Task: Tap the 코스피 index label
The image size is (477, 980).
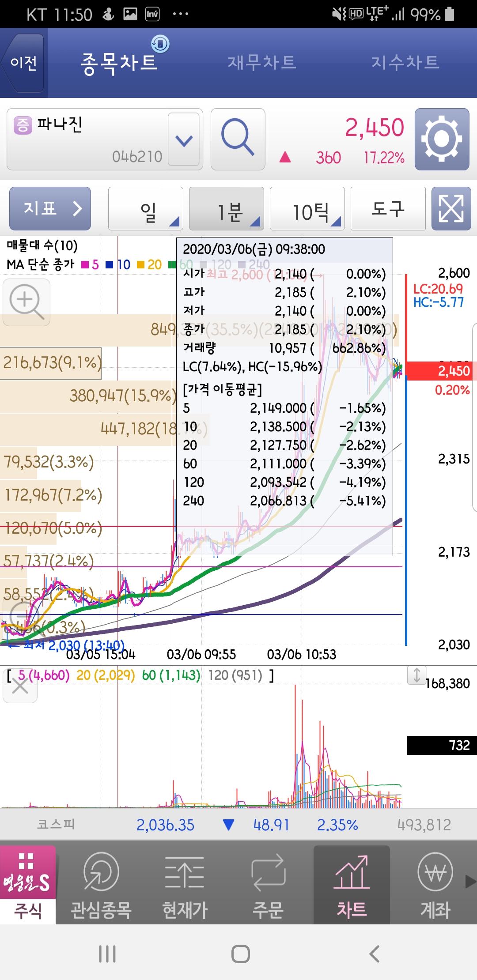Action: (x=56, y=825)
